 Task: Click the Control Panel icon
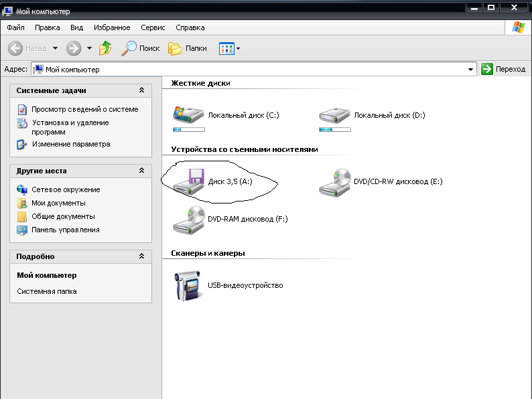point(22,230)
